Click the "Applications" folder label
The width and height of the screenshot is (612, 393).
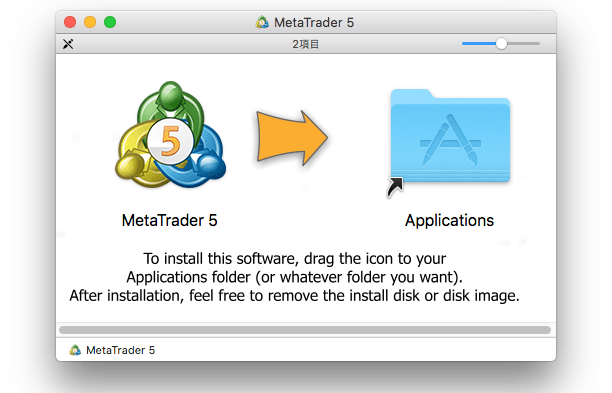point(449,221)
